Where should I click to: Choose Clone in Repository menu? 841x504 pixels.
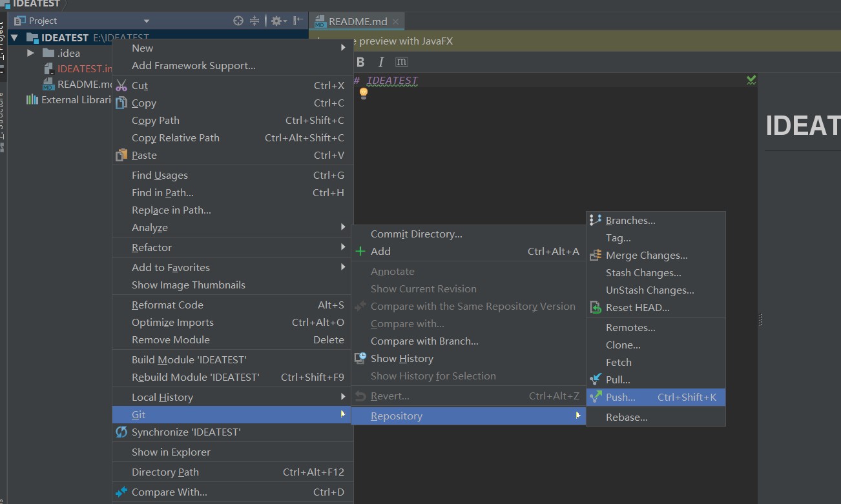click(656, 345)
